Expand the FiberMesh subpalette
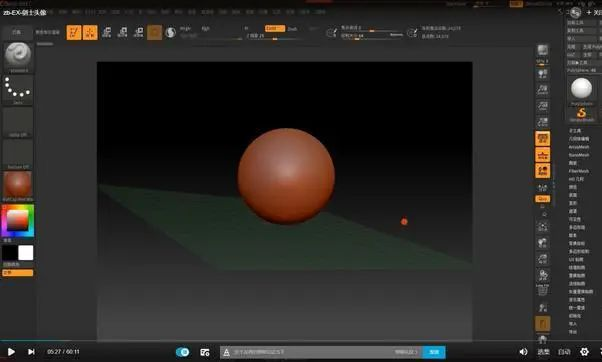 [x=579, y=171]
